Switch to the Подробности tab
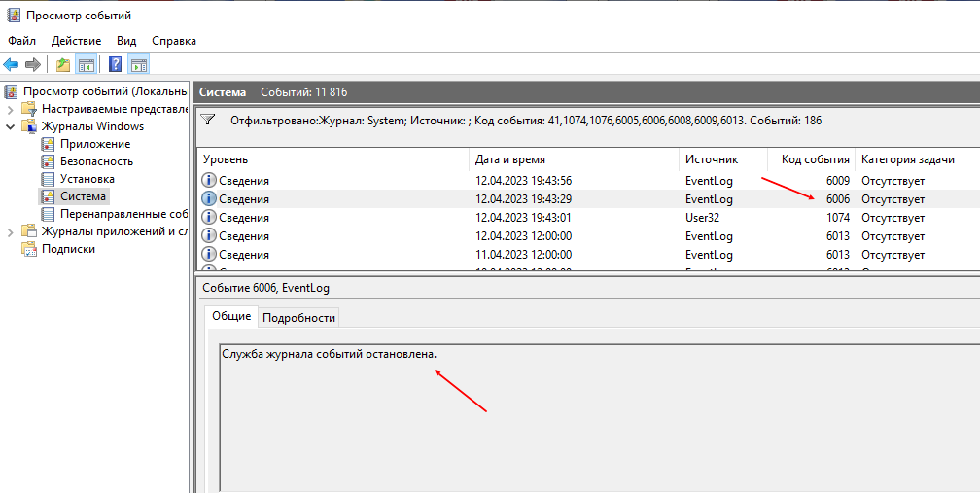This screenshot has width=980, height=493. [298, 317]
